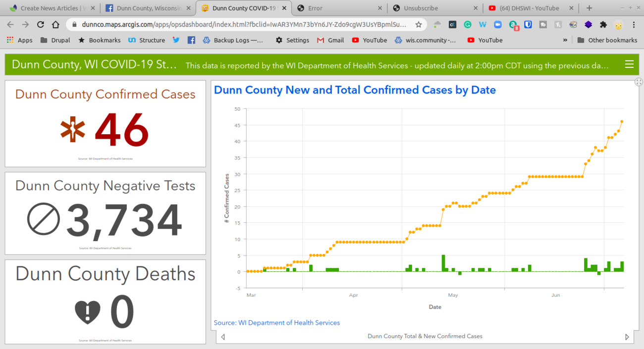Open the Other bookmarks folder
644x349 pixels.
point(607,40)
